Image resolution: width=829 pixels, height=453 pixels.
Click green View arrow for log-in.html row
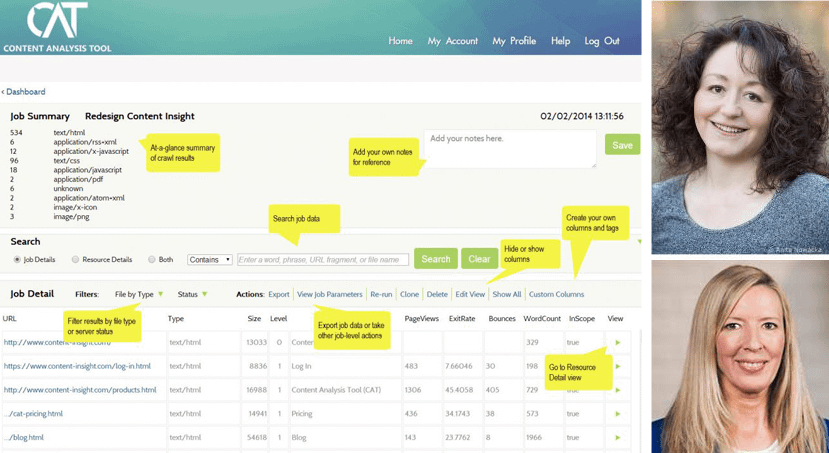(x=617, y=366)
